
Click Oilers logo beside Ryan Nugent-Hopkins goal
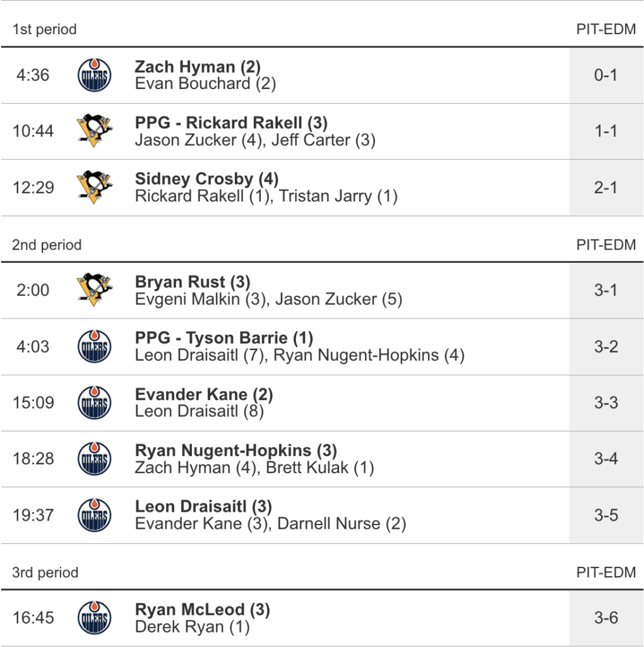94,459
